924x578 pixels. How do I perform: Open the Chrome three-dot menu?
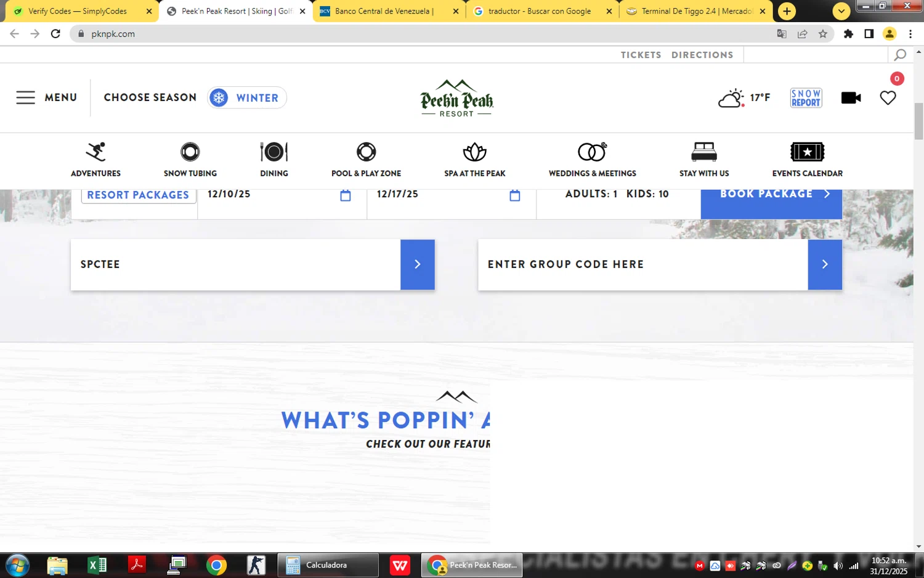(910, 34)
